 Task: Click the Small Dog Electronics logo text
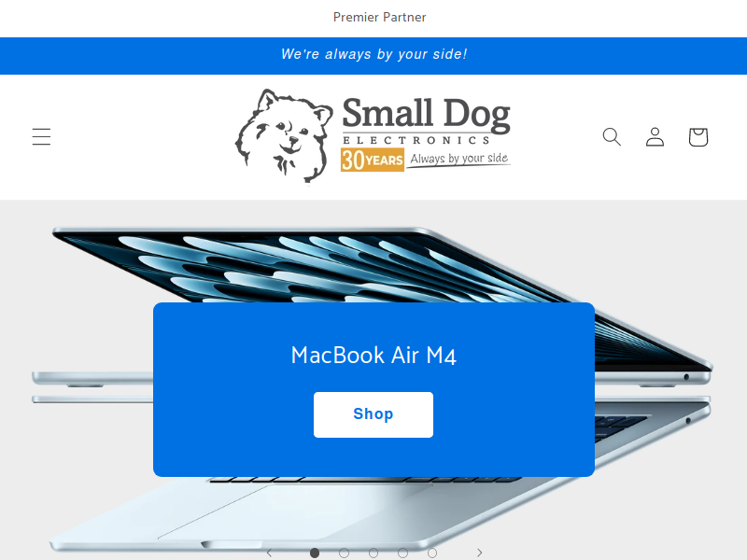click(x=427, y=119)
